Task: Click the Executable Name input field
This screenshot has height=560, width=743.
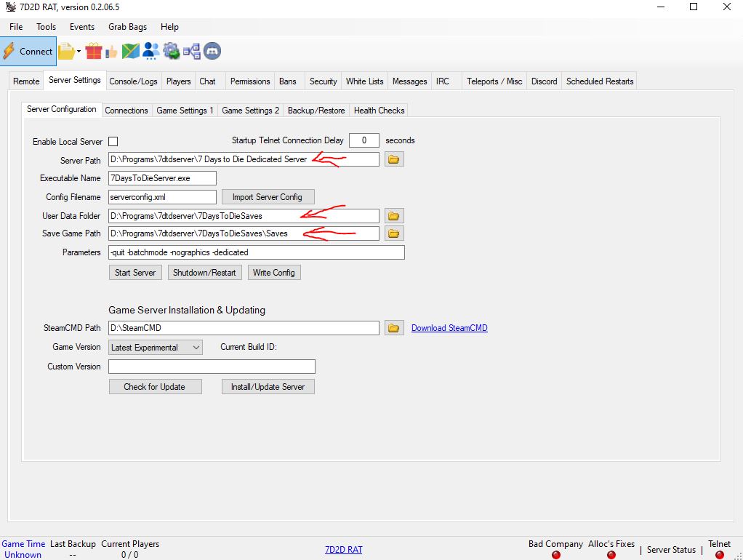Action: click(162, 178)
